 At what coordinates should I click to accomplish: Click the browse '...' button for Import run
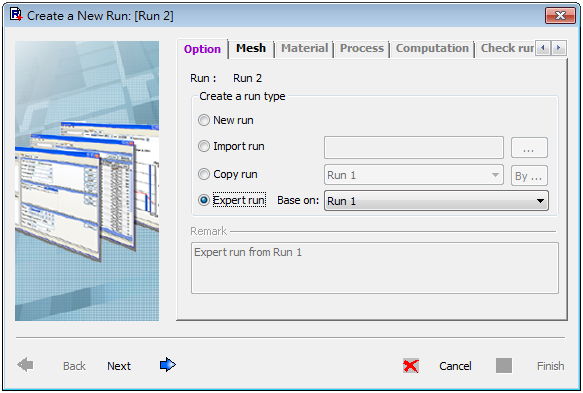coord(529,148)
